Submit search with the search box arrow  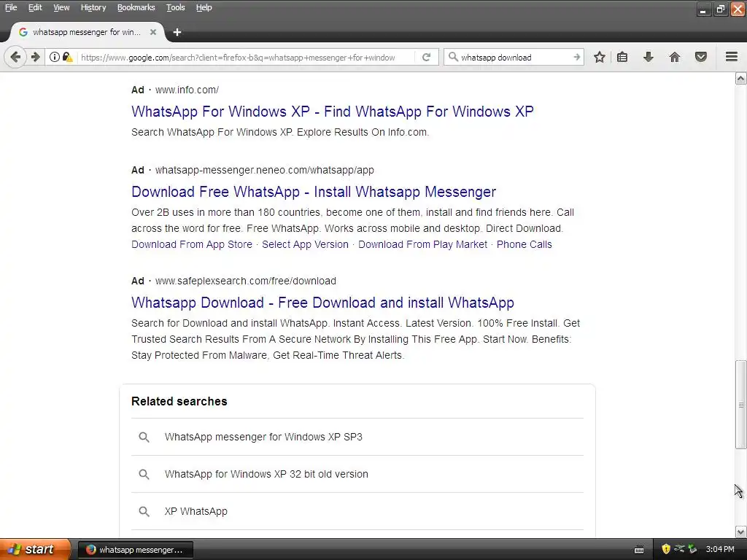point(576,57)
